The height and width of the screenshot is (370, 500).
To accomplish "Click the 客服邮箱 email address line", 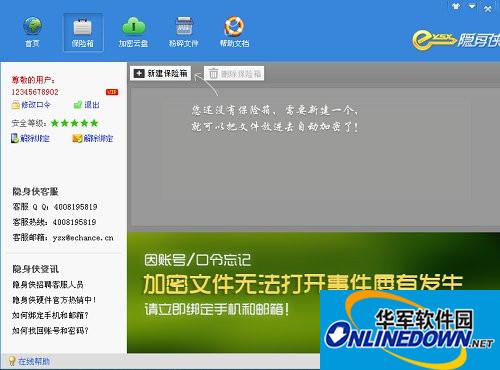I will (x=63, y=238).
